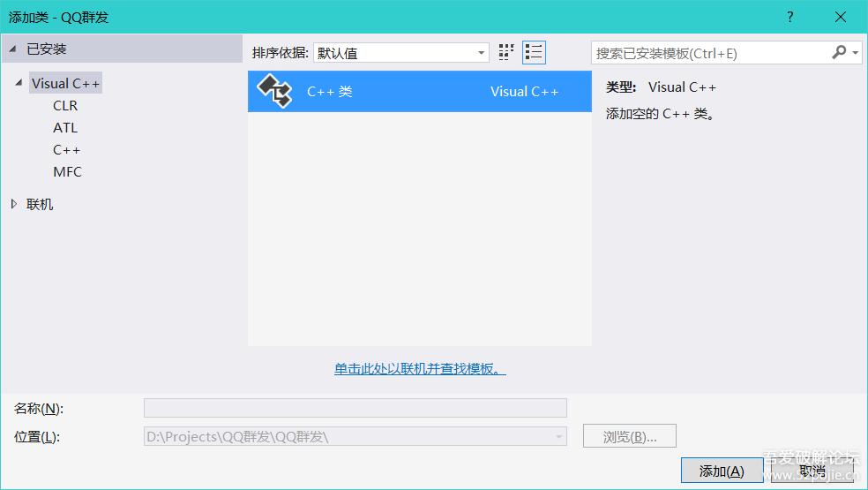868x490 pixels.
Task: Select CLR category
Action: [65, 105]
